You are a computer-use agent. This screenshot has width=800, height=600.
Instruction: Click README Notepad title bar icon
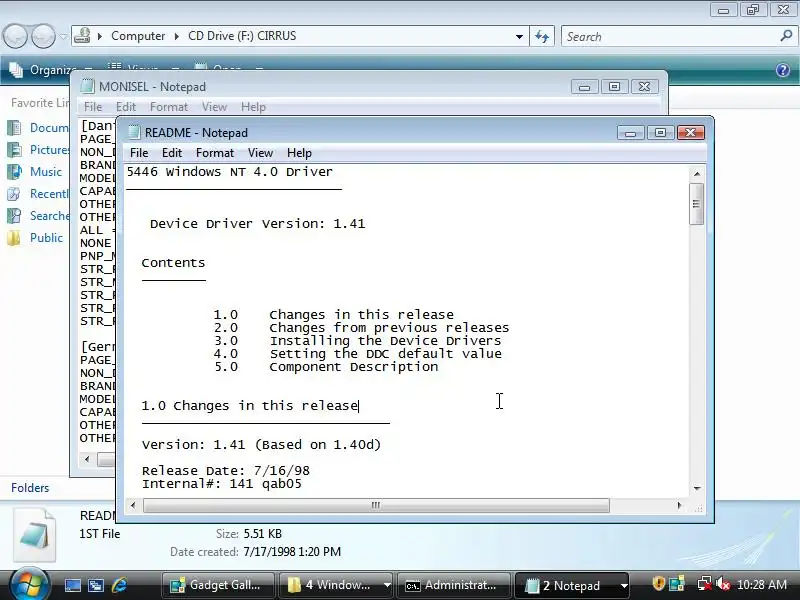tap(134, 132)
